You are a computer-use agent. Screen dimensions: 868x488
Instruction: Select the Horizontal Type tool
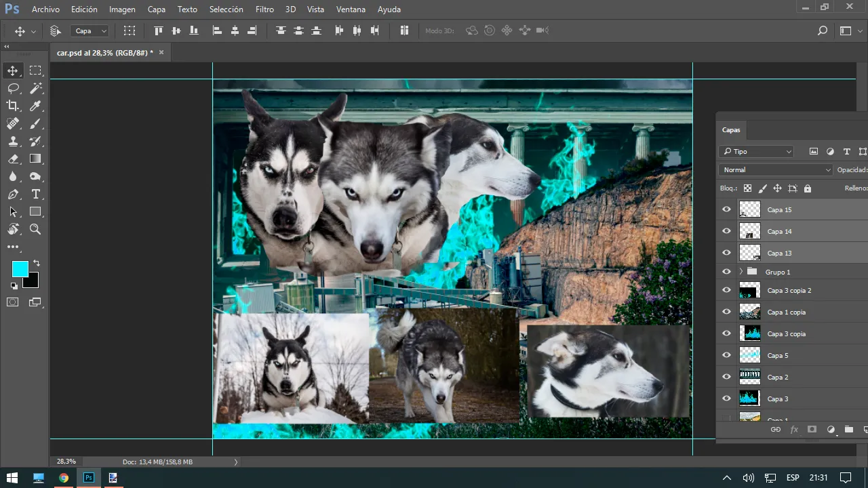(35, 195)
